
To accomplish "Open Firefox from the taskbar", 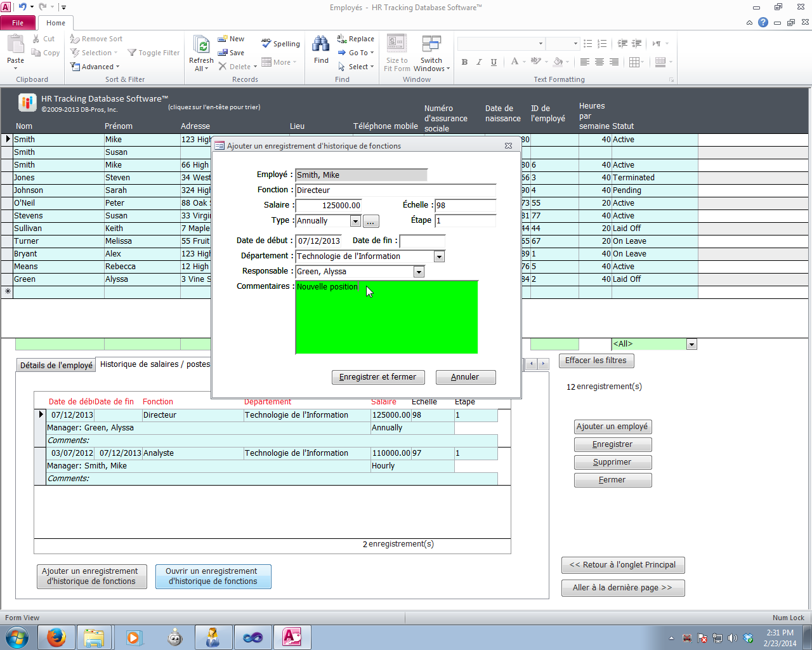I will click(x=56, y=637).
